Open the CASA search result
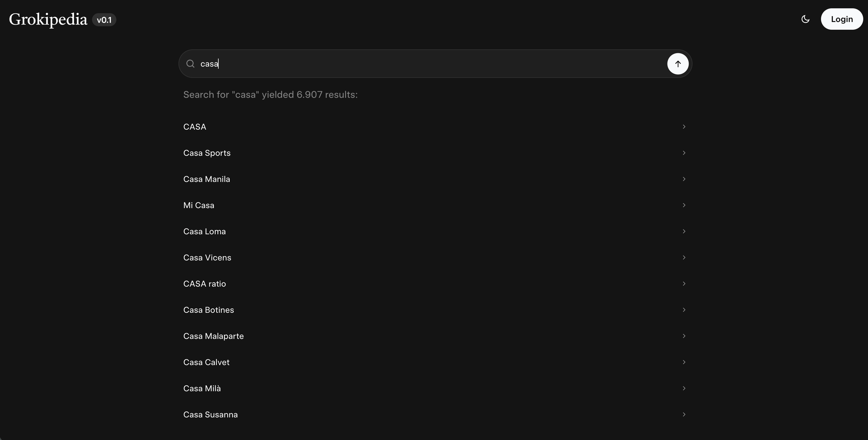868x440 pixels. pos(195,127)
